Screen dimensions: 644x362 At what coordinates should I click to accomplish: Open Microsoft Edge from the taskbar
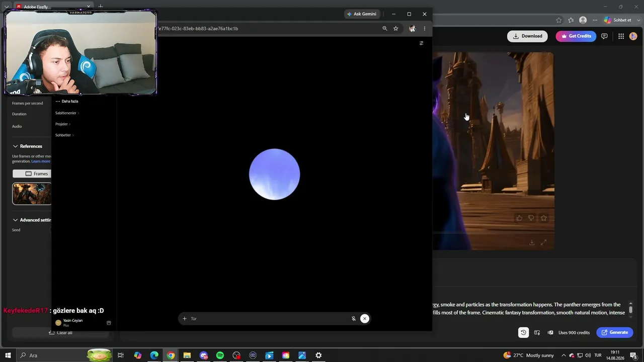[154, 355]
